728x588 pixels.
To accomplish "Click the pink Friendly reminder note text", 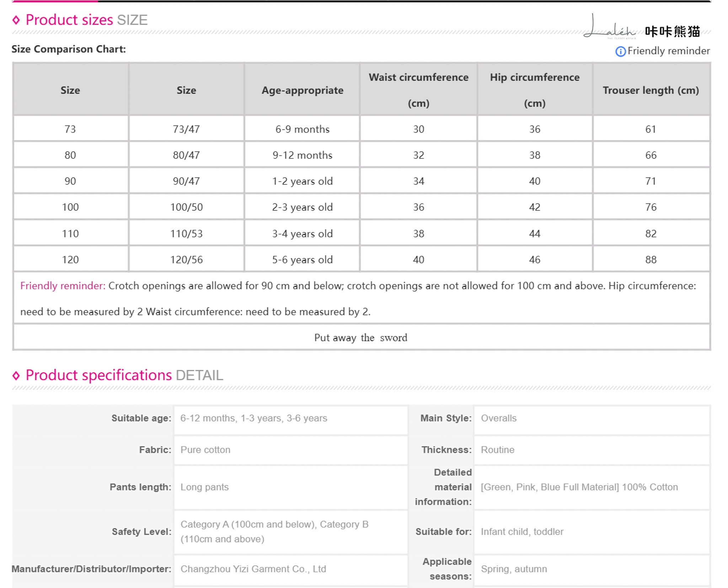I will 63,286.
